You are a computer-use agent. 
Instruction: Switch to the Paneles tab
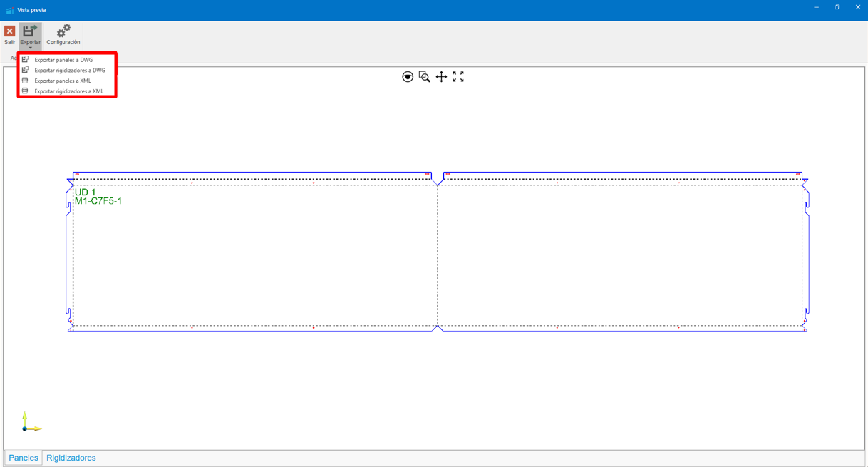(24, 458)
